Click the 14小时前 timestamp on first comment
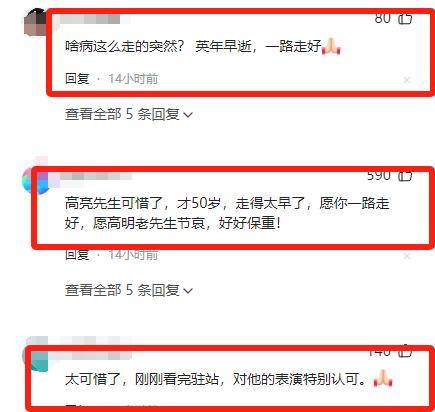Screen dimensions: 435x412 pos(133,79)
